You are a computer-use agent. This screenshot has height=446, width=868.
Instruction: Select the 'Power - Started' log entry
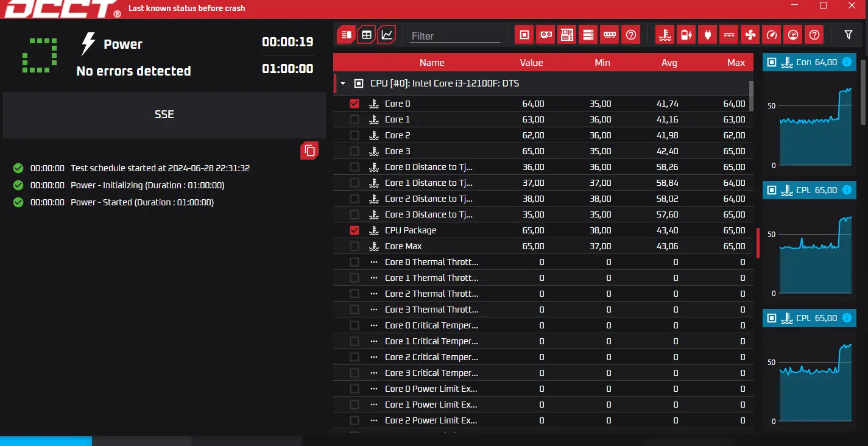tap(142, 202)
